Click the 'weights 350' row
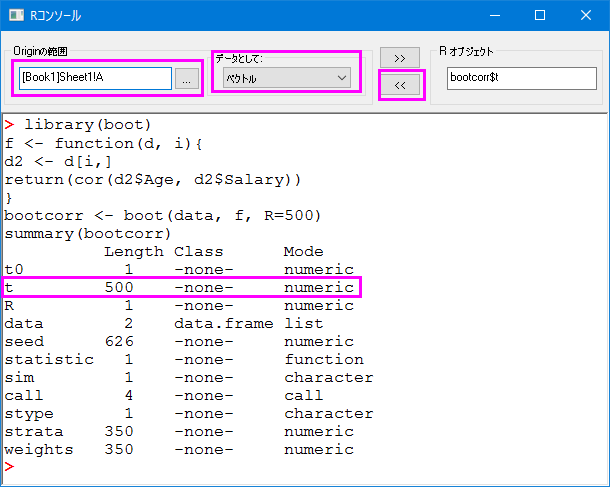The width and height of the screenshot is (610, 487). (179, 450)
